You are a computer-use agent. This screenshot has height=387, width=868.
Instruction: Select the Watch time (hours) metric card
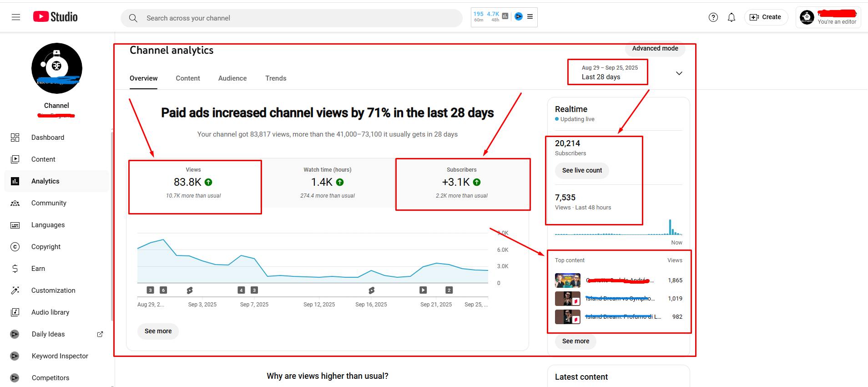(328, 183)
